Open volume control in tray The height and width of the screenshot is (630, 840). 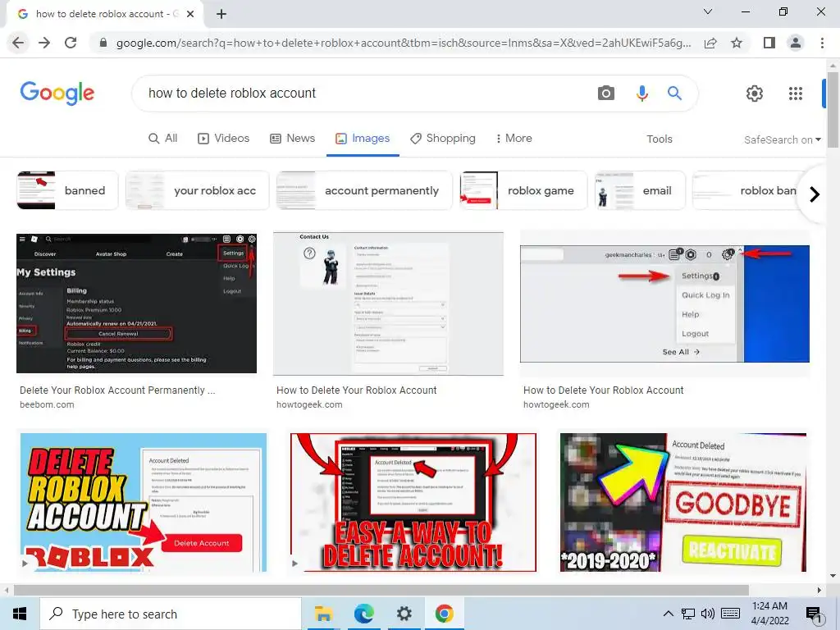(x=707, y=614)
